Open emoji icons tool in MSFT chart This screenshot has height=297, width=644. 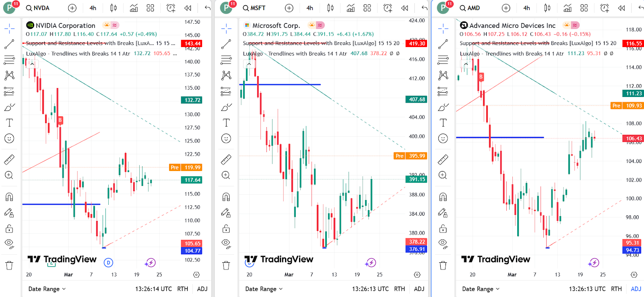(x=226, y=138)
